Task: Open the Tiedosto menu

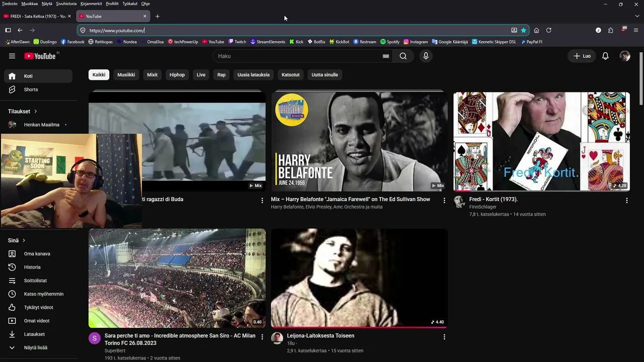Action: (x=10, y=4)
